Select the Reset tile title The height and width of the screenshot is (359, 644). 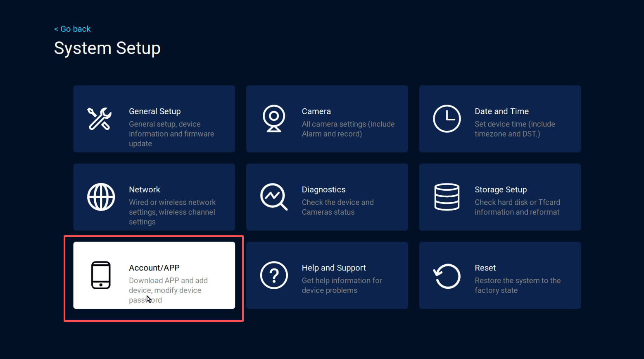[x=485, y=268]
